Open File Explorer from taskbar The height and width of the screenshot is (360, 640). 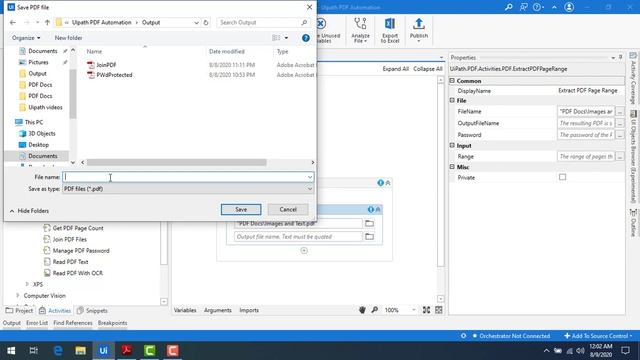[x=80, y=351]
